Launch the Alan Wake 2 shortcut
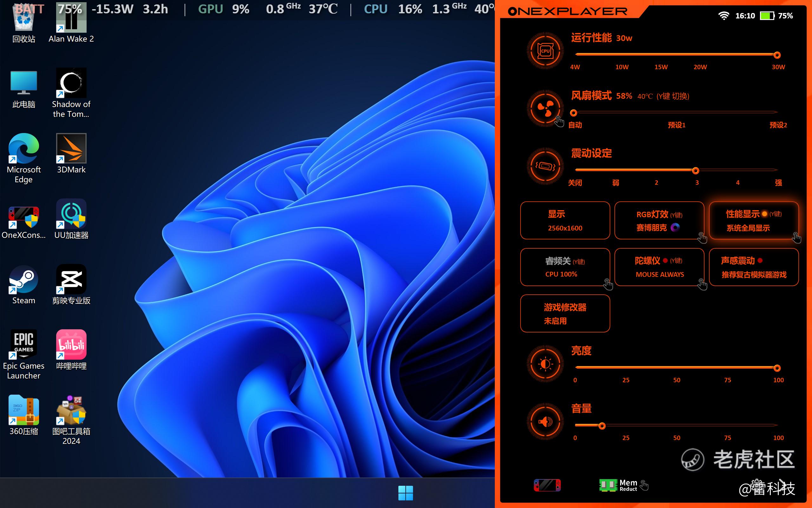 (x=71, y=22)
